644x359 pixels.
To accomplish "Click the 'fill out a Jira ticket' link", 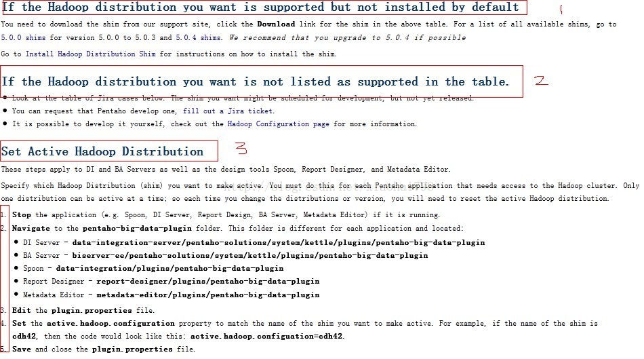I will click(228, 111).
